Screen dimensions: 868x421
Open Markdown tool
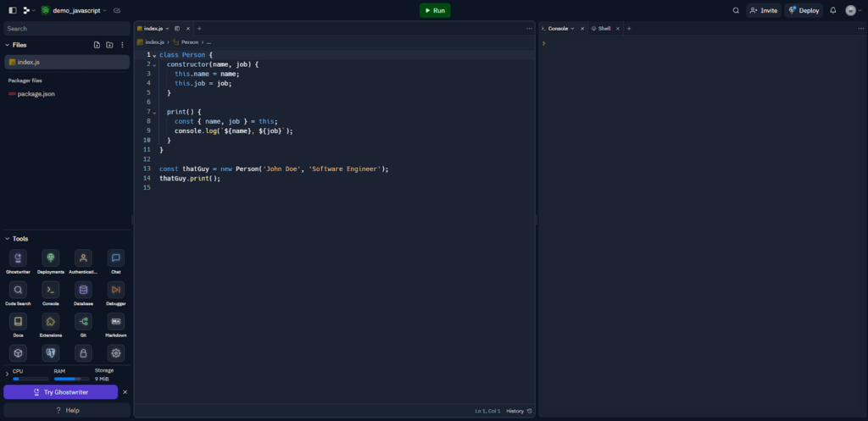(115, 321)
